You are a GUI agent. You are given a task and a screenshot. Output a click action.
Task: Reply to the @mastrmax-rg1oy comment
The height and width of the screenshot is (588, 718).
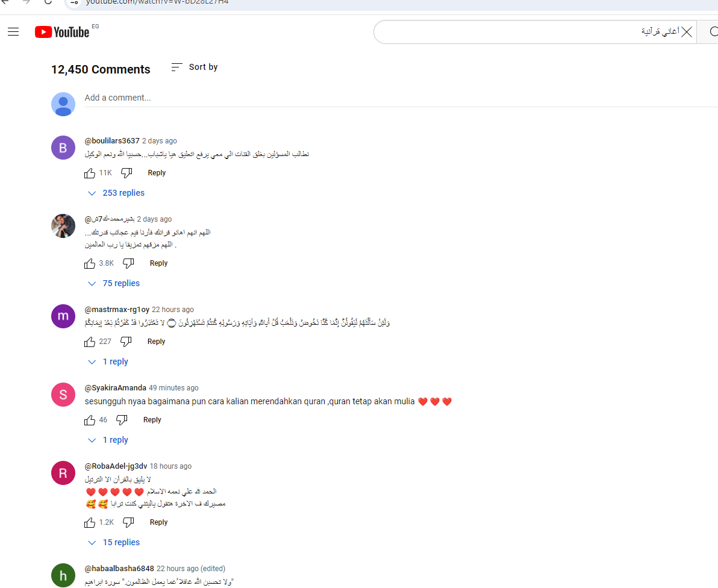click(156, 342)
